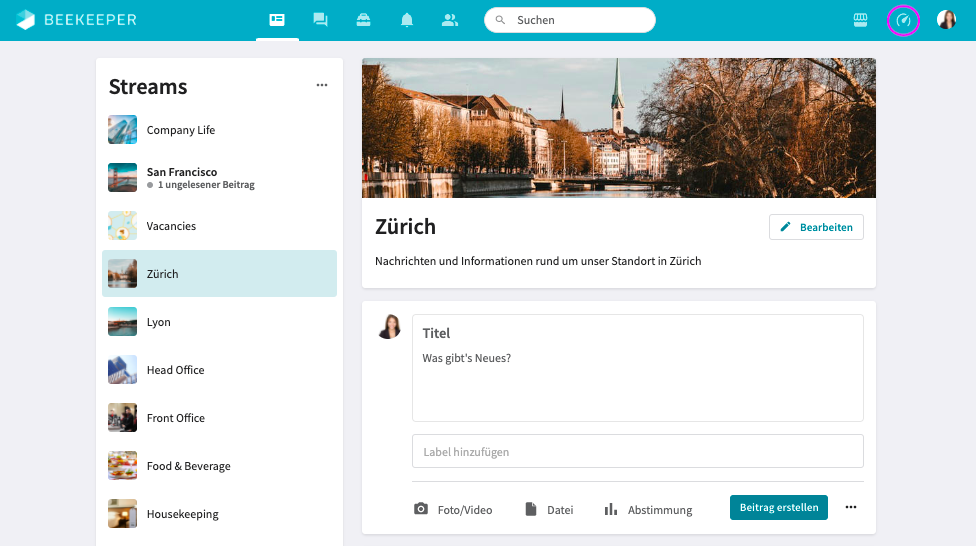
Task: Open more post options beside Beitrag erstellen
Action: (851, 507)
